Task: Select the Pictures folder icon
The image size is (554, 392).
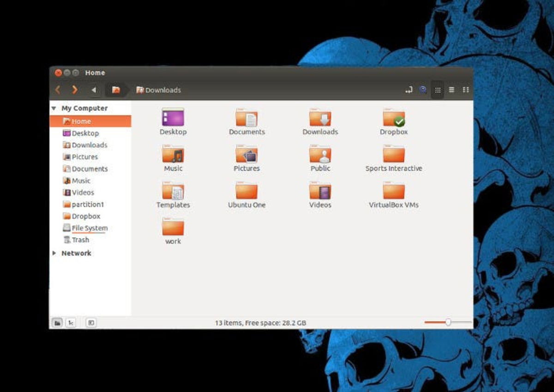Action: [247, 154]
